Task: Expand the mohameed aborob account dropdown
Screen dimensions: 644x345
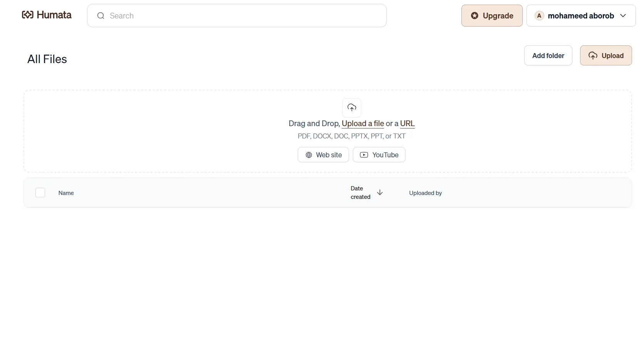Action: coord(623,16)
